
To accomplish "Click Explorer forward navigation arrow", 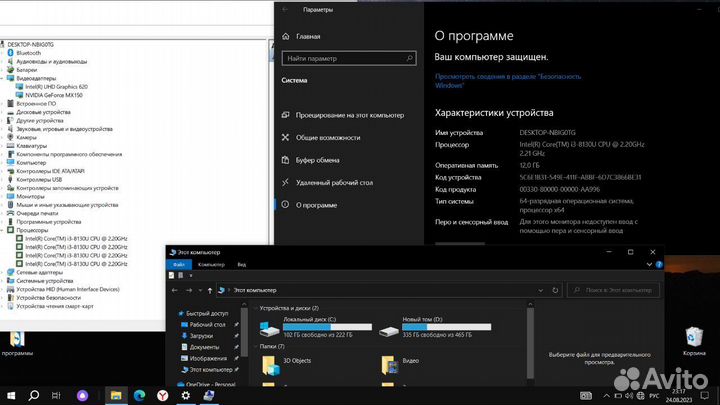I will tap(189, 290).
